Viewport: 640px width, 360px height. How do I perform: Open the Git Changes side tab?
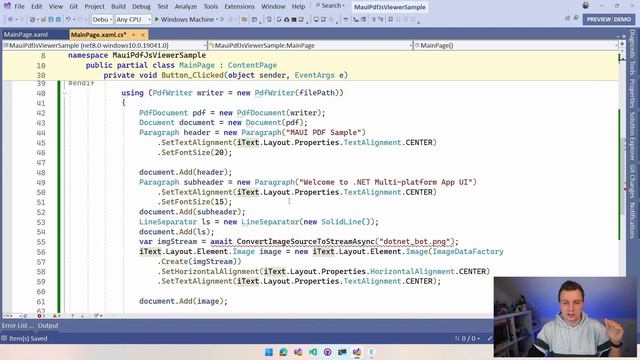[x=632, y=181]
